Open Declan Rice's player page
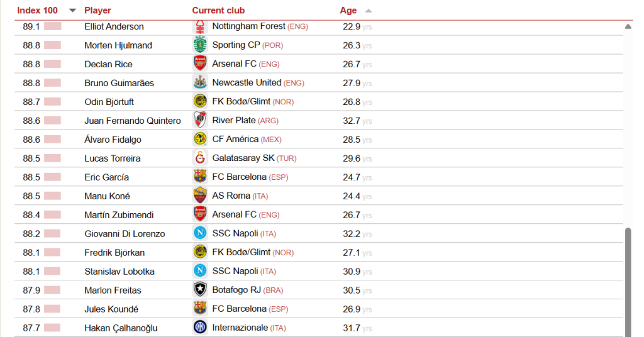644x337 pixels. coord(108,64)
